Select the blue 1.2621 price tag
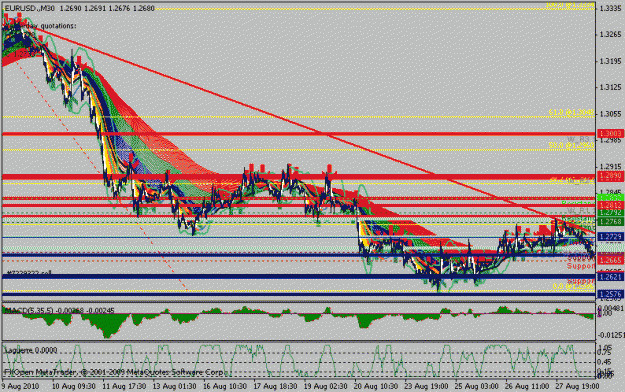625x392 pixels. pyautogui.click(x=610, y=277)
